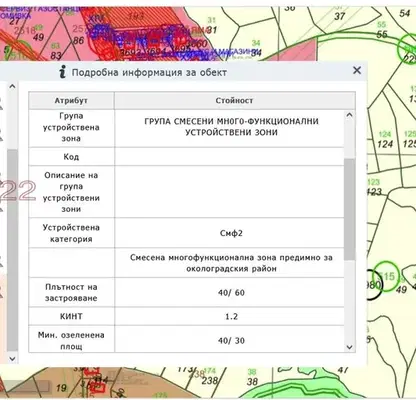Image resolution: width=416 pixels, height=400 pixels.
Task: Click the info icon in dialog header
Action: [x=62, y=72]
